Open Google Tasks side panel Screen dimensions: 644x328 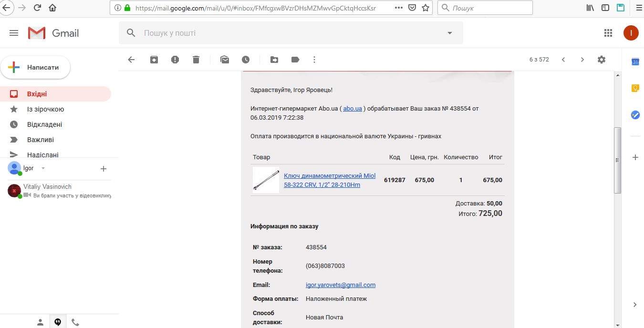point(635,114)
